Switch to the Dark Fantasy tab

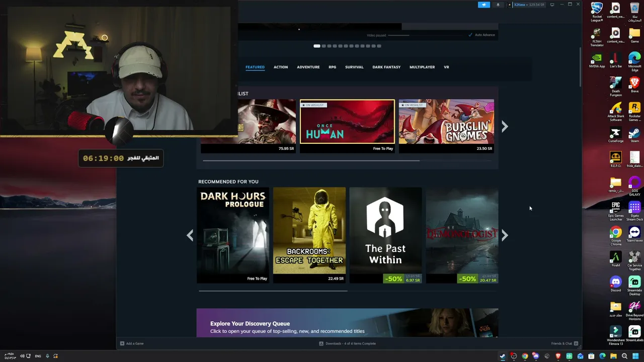[386, 67]
